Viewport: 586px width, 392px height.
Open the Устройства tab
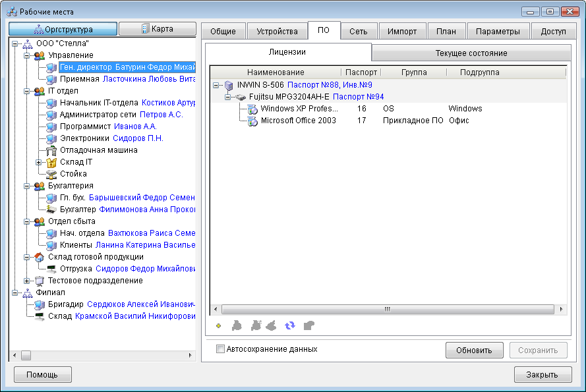[277, 30]
